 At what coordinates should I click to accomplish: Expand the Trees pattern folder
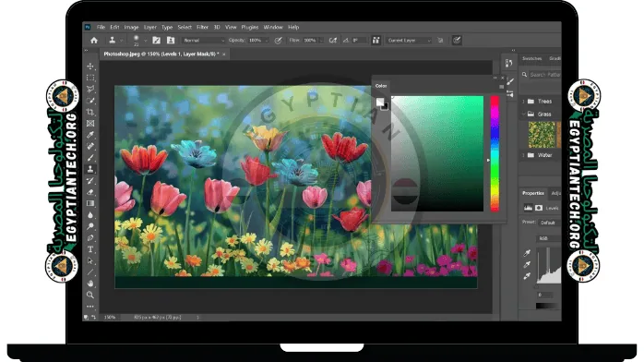(524, 101)
